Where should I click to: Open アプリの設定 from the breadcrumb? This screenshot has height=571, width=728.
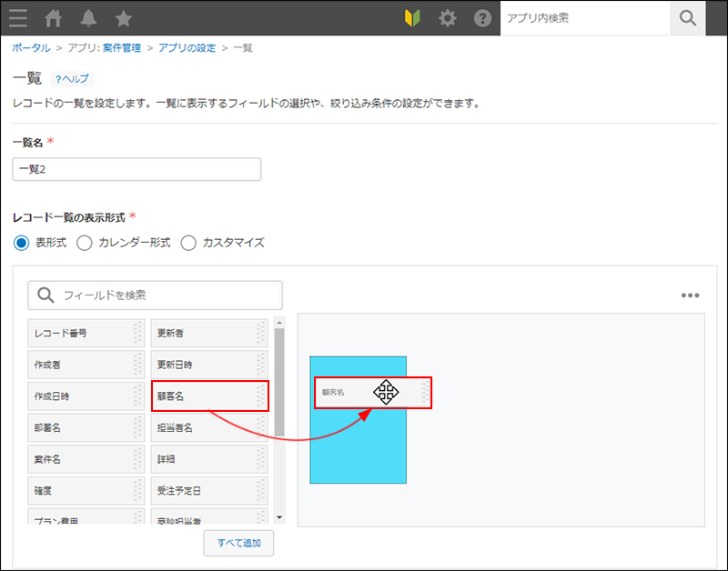pos(184,51)
